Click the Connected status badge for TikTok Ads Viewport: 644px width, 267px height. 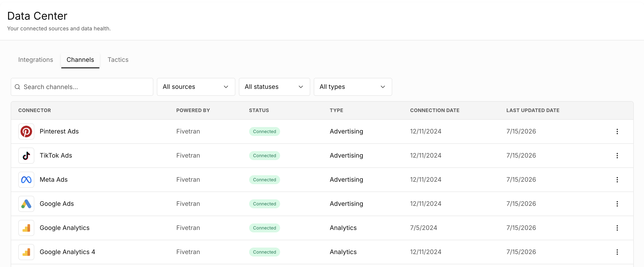265,156
